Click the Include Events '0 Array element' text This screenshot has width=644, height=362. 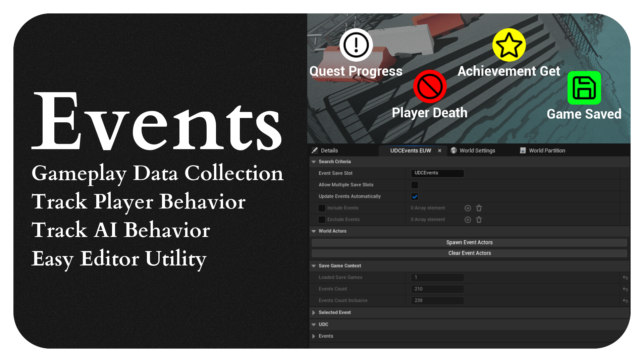[x=428, y=208]
